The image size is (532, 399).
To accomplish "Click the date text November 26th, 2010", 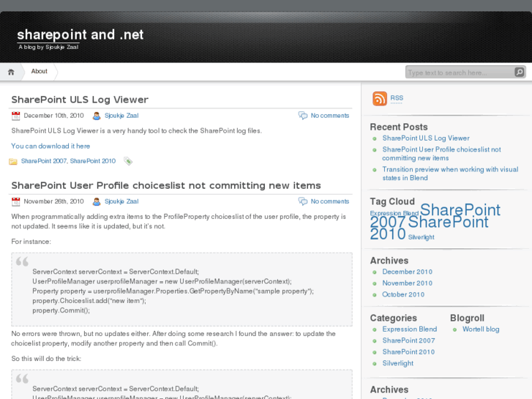I will pyautogui.click(x=53, y=201).
